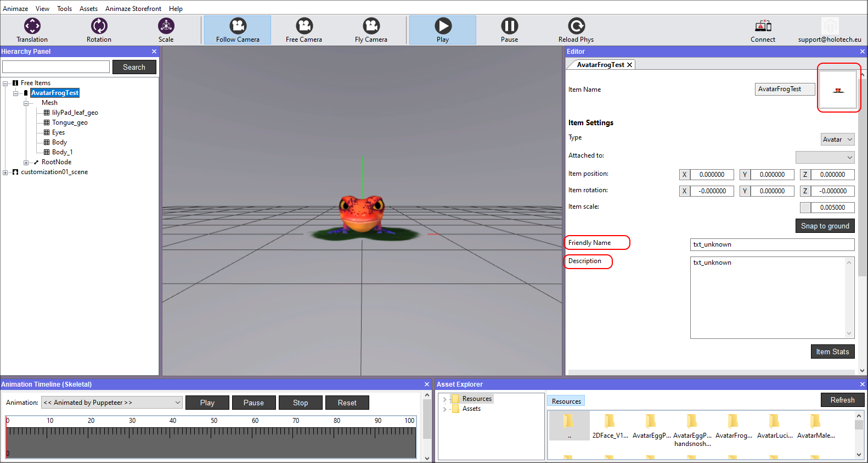Open the Animation selection dropdown

tap(112, 403)
